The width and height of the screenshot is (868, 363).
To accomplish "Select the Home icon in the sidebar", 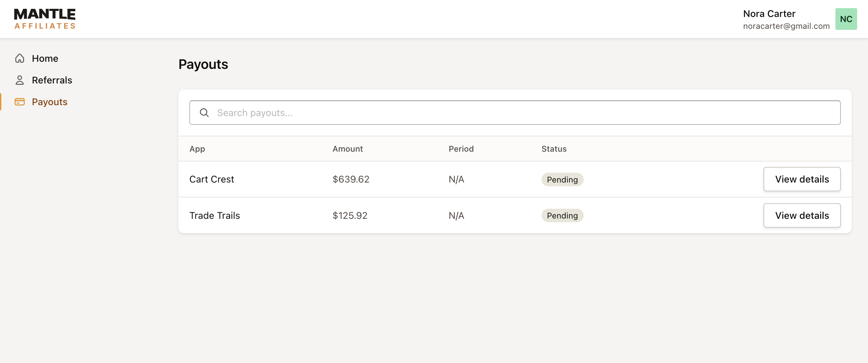I will 19,58.
